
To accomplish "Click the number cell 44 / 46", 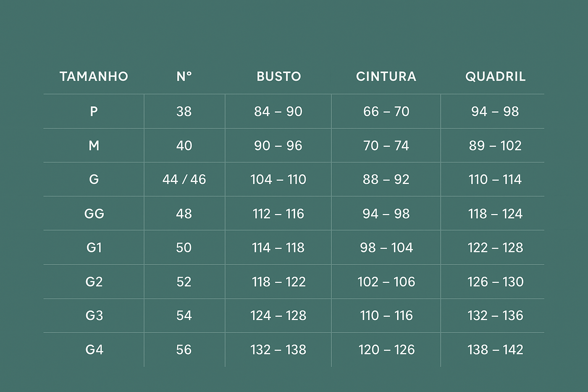I will click(x=184, y=179).
